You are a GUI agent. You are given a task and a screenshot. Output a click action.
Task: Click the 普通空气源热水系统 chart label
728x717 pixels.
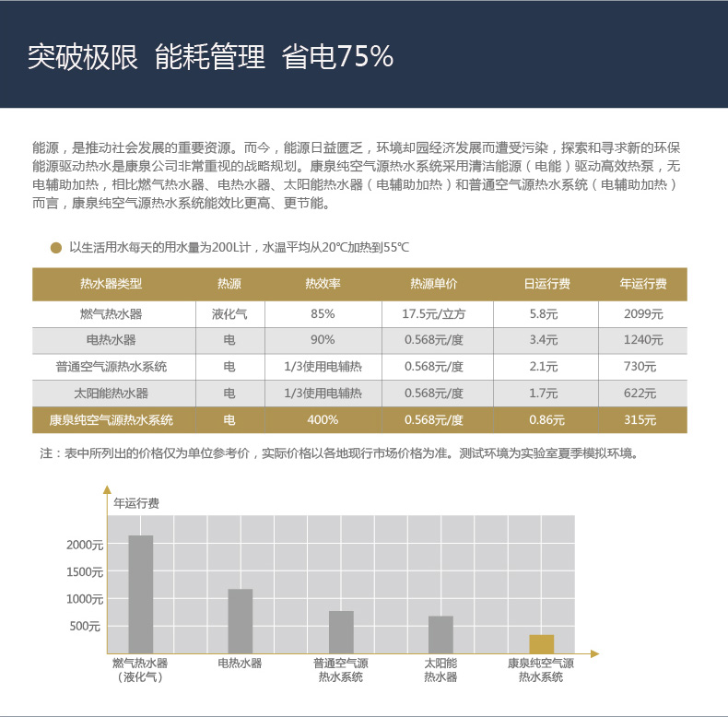(x=341, y=670)
